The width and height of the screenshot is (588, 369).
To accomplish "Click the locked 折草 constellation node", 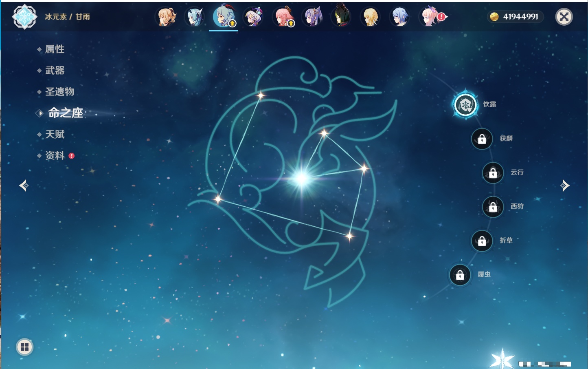I will [482, 241].
